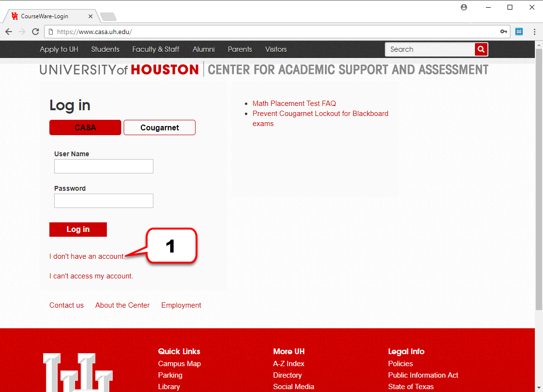The height and width of the screenshot is (392, 543).
Task: Open the Apply to UH menu item
Action: click(59, 49)
